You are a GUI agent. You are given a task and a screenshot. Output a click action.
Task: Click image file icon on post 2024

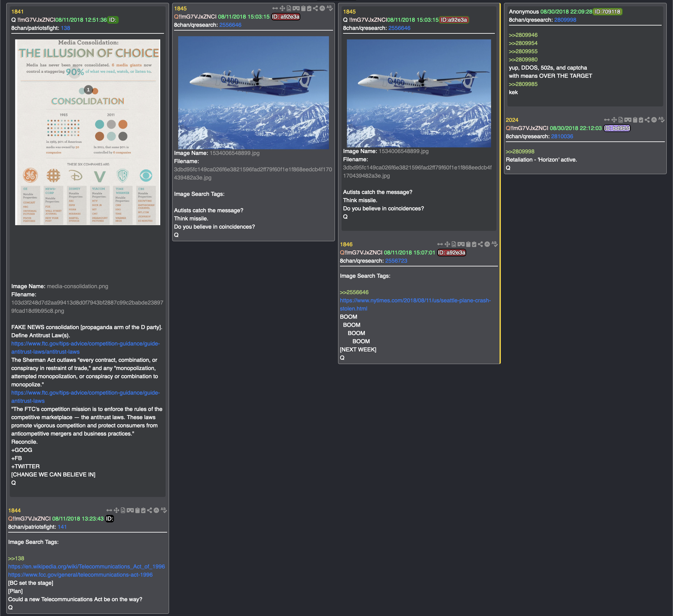point(620,120)
